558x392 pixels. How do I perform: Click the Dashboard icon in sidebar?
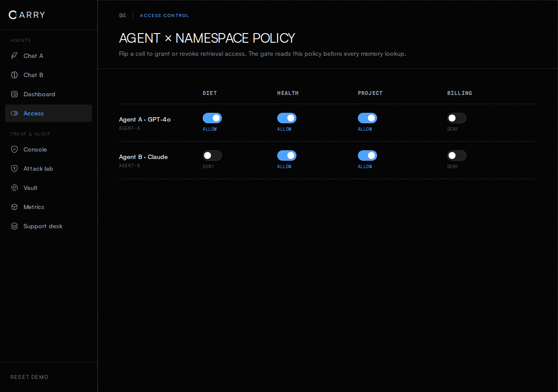(14, 94)
